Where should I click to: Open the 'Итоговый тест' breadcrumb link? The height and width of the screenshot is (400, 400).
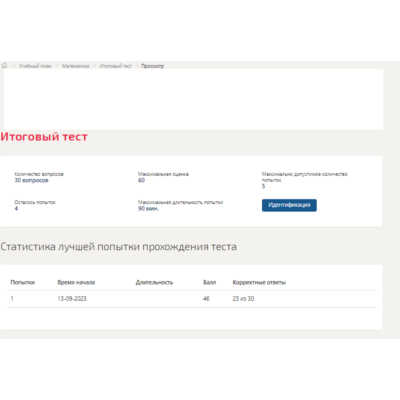coord(116,66)
